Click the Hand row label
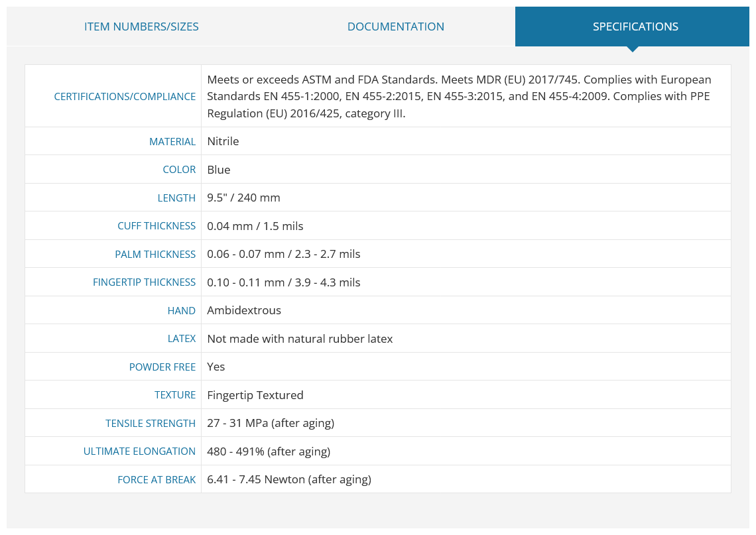This screenshot has width=756, height=535. (181, 311)
